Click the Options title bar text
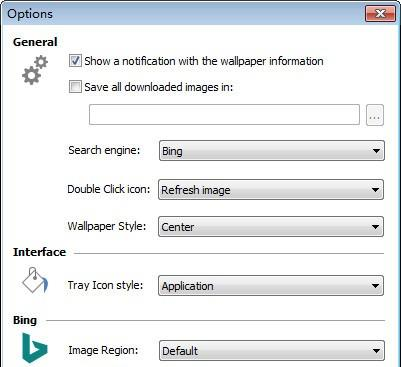The width and height of the screenshot is (401, 367). (30, 14)
